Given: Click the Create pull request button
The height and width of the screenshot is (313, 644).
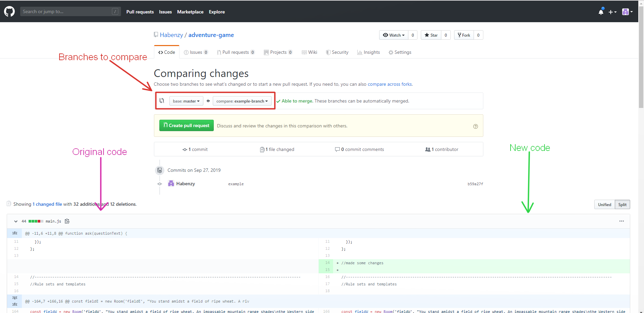Looking at the screenshot, I should pos(187,125).
